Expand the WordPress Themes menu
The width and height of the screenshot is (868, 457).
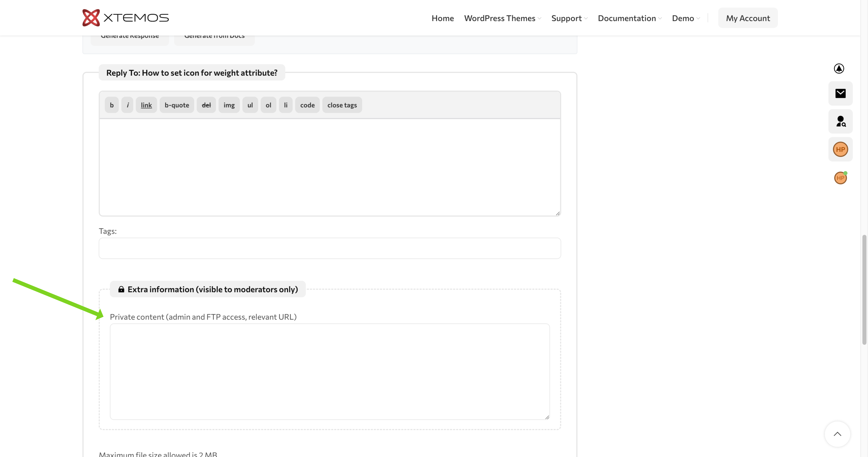pos(503,18)
